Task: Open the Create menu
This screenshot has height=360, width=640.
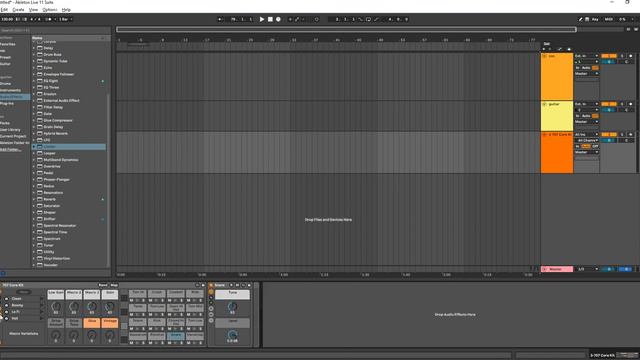Action: (x=18, y=9)
